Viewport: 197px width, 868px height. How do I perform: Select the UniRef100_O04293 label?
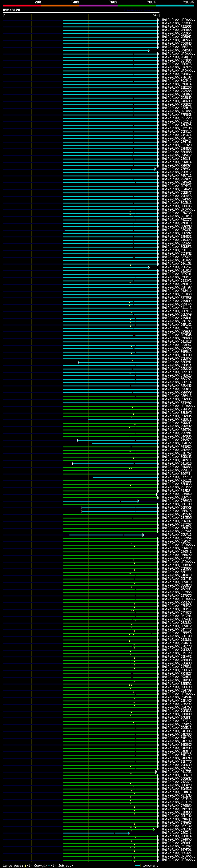(177, 50)
